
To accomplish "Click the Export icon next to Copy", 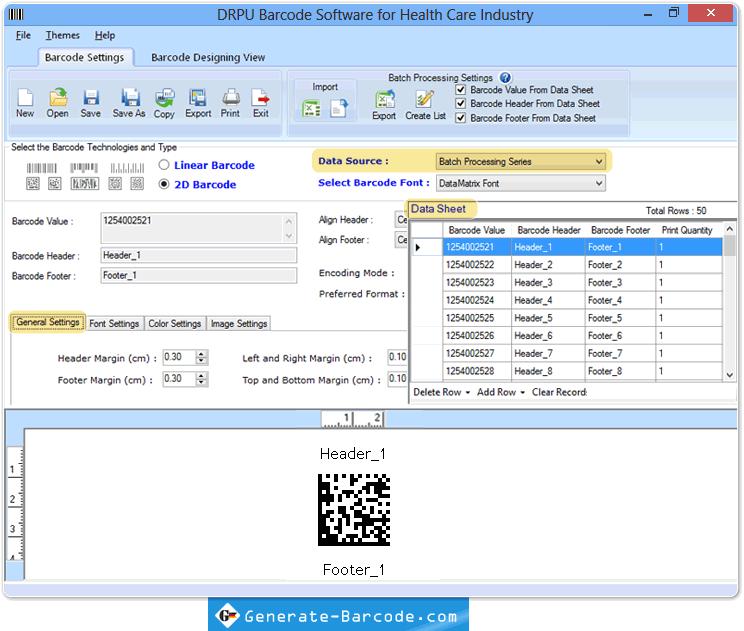I will [198, 97].
